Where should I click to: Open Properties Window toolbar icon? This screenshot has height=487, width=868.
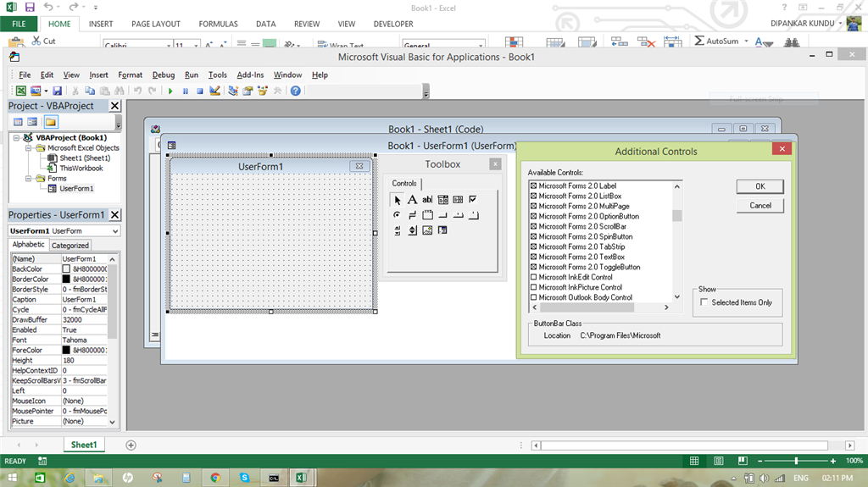tap(248, 91)
